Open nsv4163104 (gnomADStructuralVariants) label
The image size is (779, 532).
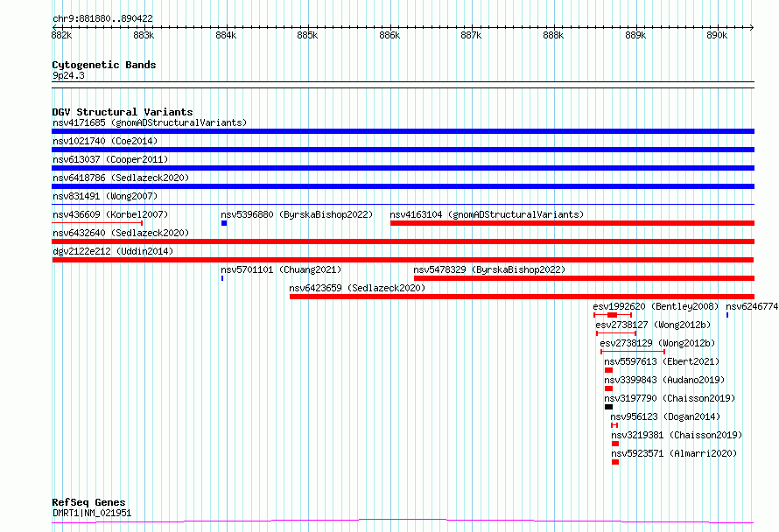pyautogui.click(x=487, y=214)
